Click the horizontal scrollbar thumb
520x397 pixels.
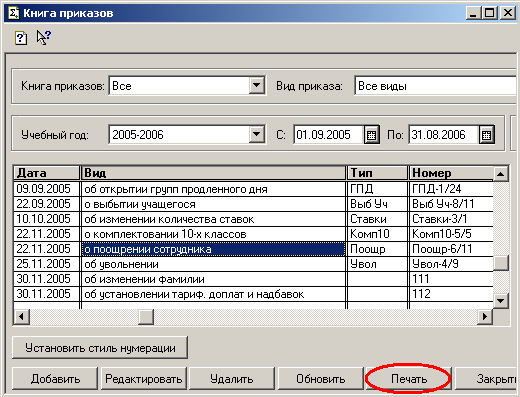point(146,316)
